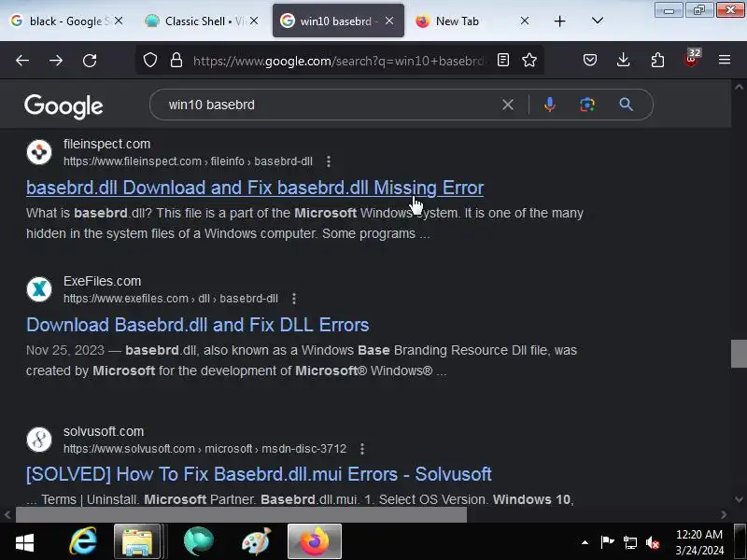Open 'Download Basebrd.dll and Fix DLL Errors' link
This screenshot has height=560, width=747.
(197, 325)
